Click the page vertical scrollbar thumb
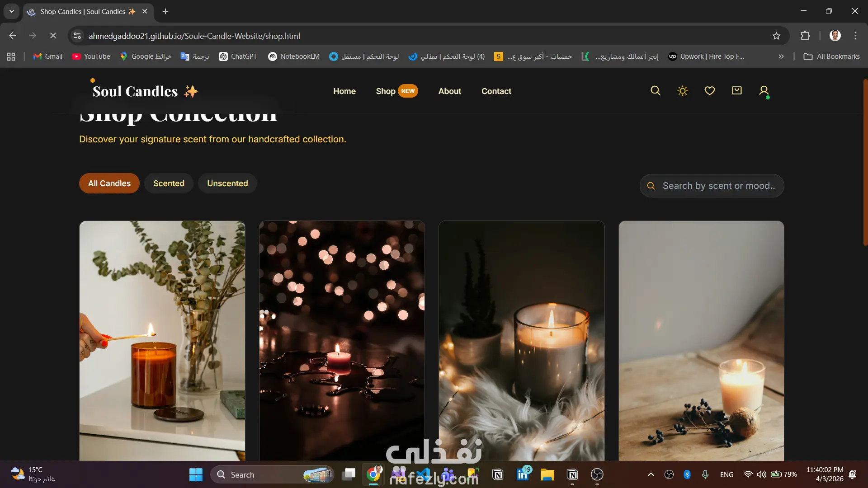The width and height of the screenshot is (868, 488). [865, 163]
